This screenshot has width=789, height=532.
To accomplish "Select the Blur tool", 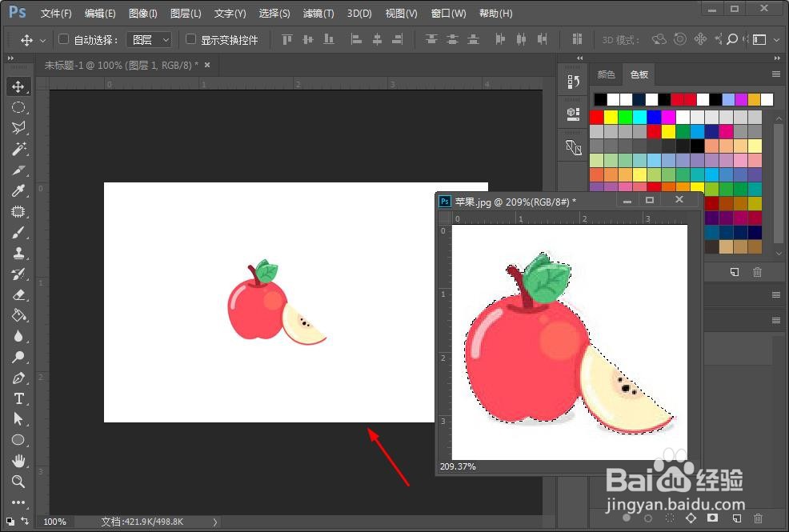I will pyautogui.click(x=18, y=336).
